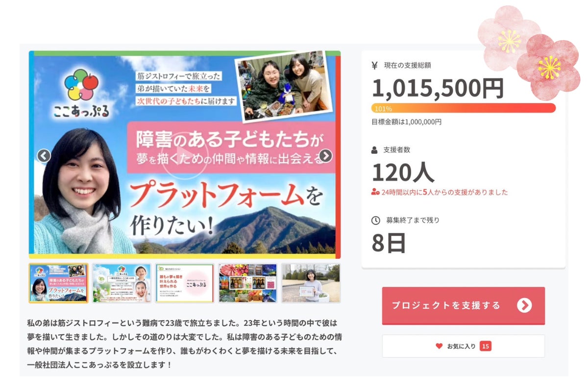Add project to お気に入り favorites
The height and width of the screenshot is (392, 588).
464,346
